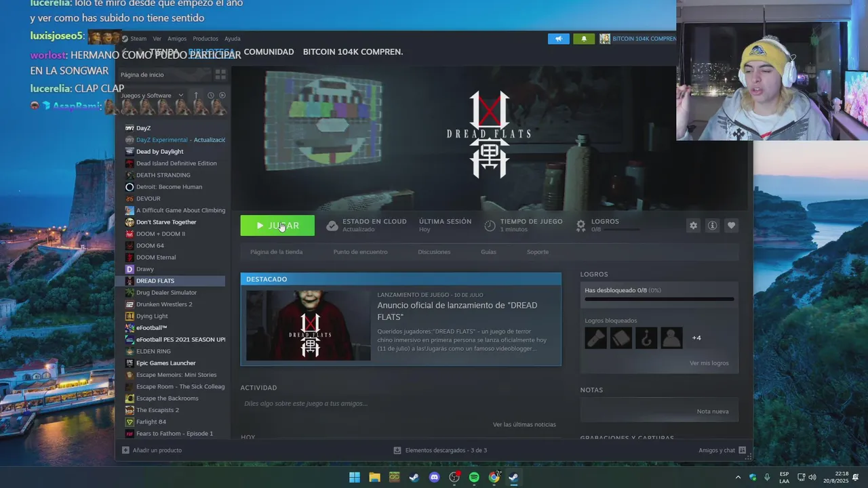Open Anuncio oficial de lanzamiento headline

[x=457, y=311]
